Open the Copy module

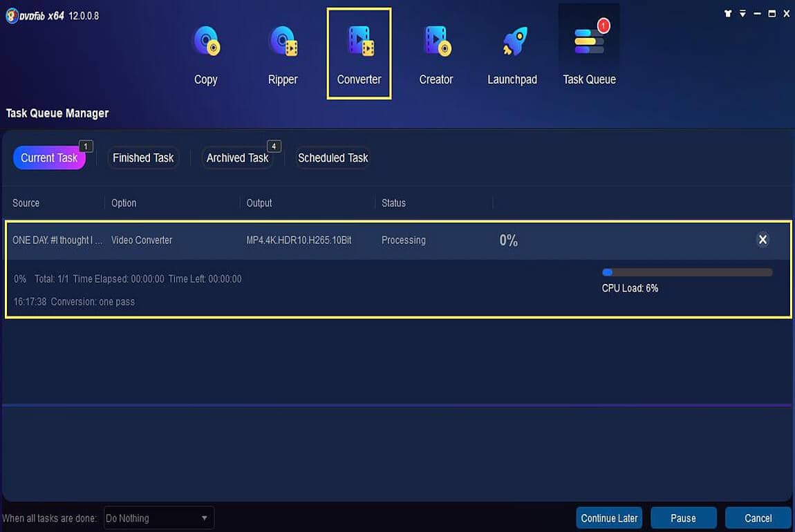click(x=205, y=52)
